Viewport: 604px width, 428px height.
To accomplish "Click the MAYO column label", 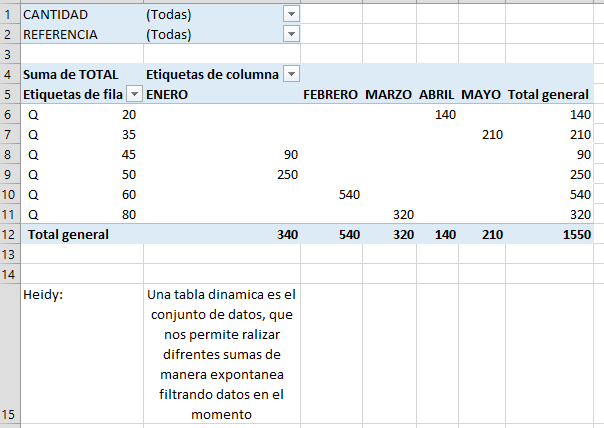I will tap(482, 94).
